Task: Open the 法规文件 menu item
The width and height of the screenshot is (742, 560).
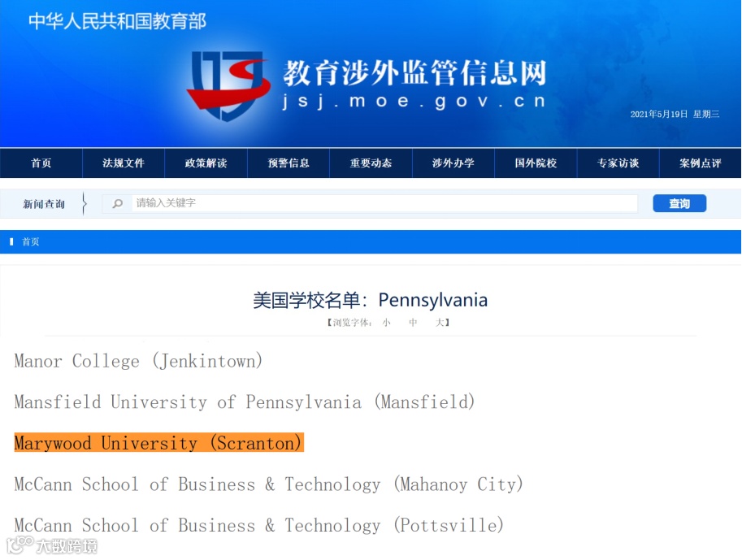Action: tap(124, 163)
